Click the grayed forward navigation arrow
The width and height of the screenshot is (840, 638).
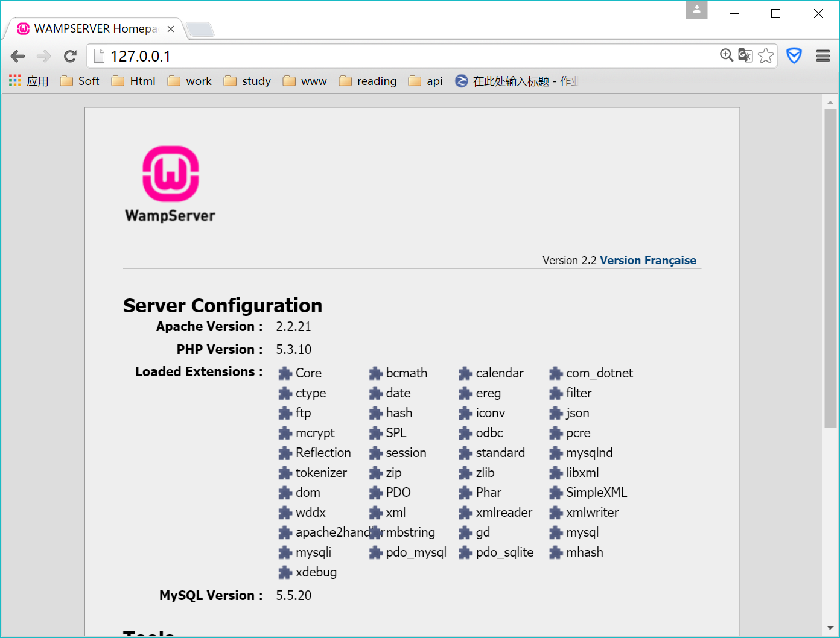[x=43, y=55]
